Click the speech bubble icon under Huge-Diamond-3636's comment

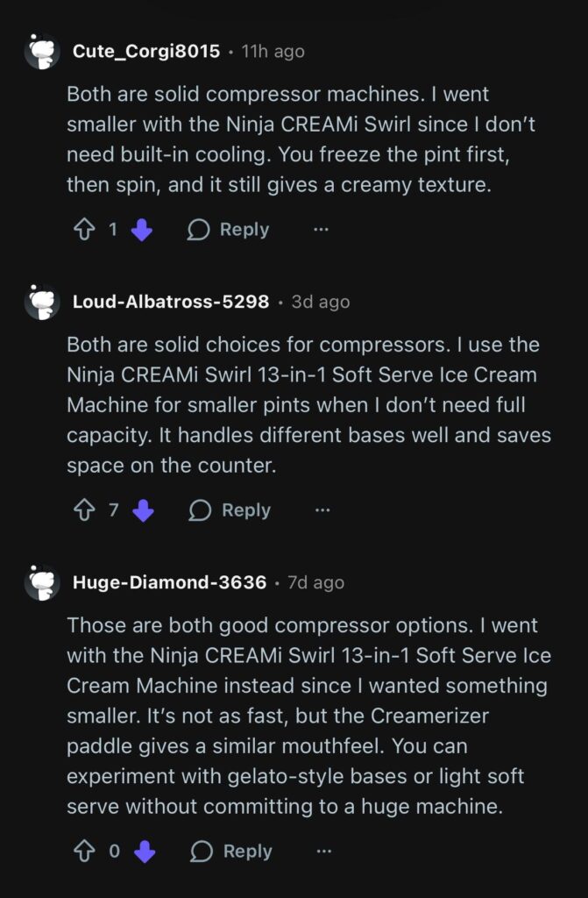[x=202, y=851]
